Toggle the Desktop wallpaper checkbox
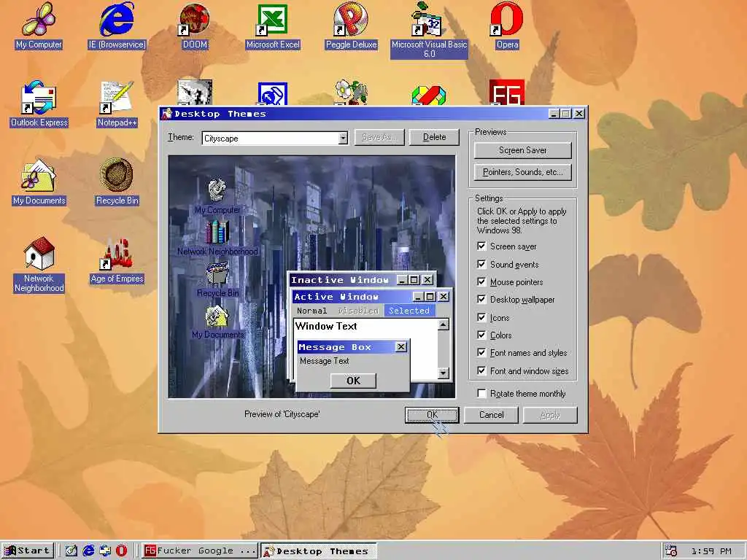This screenshot has height=560, width=747. 481,300
